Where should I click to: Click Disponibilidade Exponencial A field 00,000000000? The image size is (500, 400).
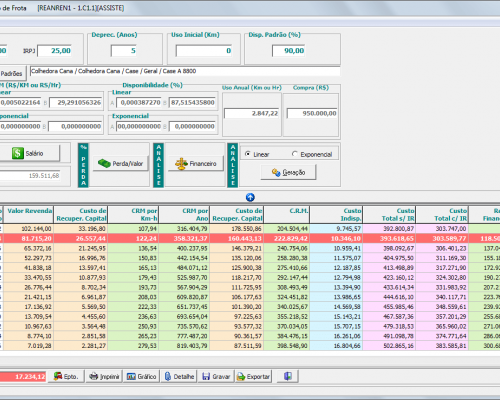pos(139,126)
